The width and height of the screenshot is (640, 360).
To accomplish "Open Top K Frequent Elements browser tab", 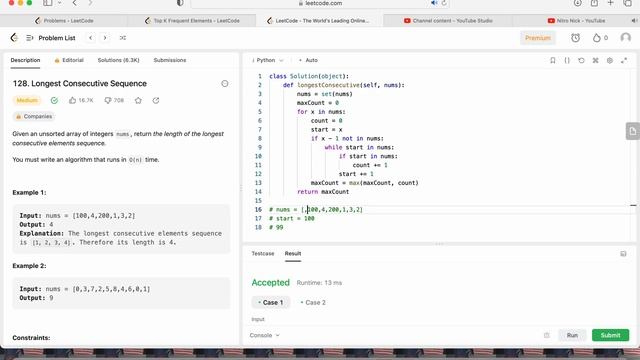I will [x=192, y=20].
